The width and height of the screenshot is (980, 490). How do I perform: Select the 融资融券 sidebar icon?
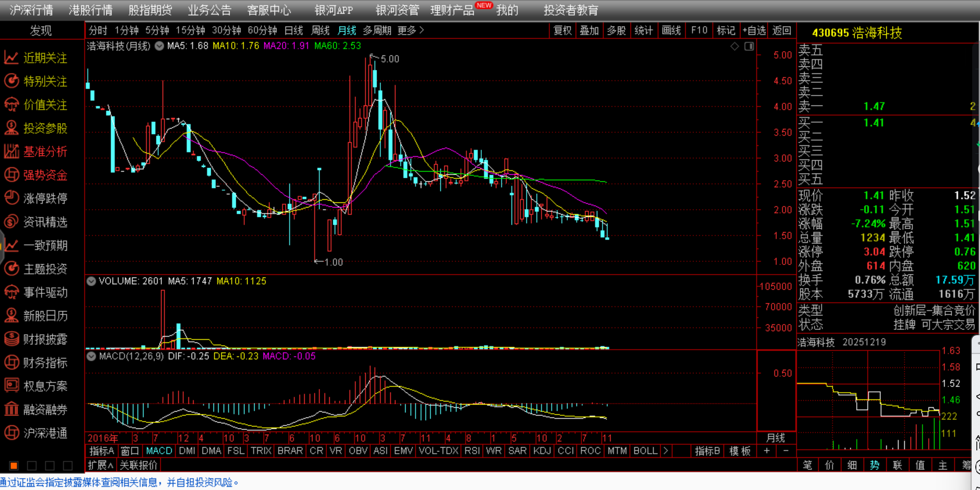pos(11,409)
